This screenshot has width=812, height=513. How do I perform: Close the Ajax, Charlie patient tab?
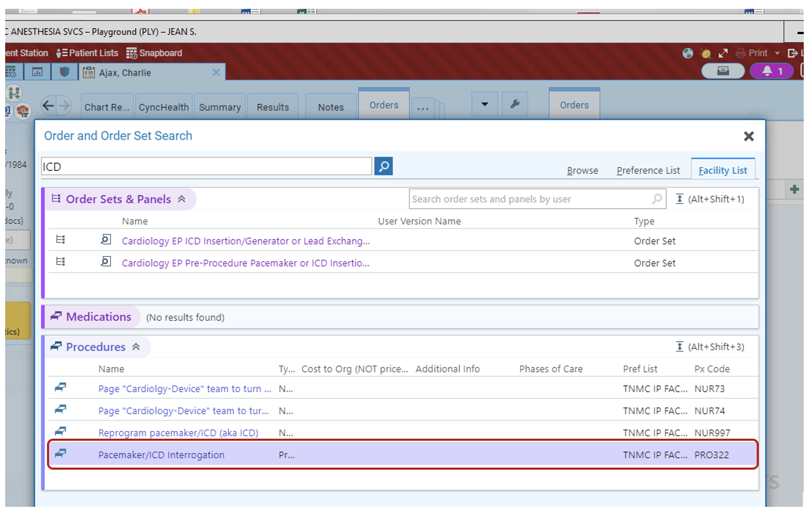point(216,73)
